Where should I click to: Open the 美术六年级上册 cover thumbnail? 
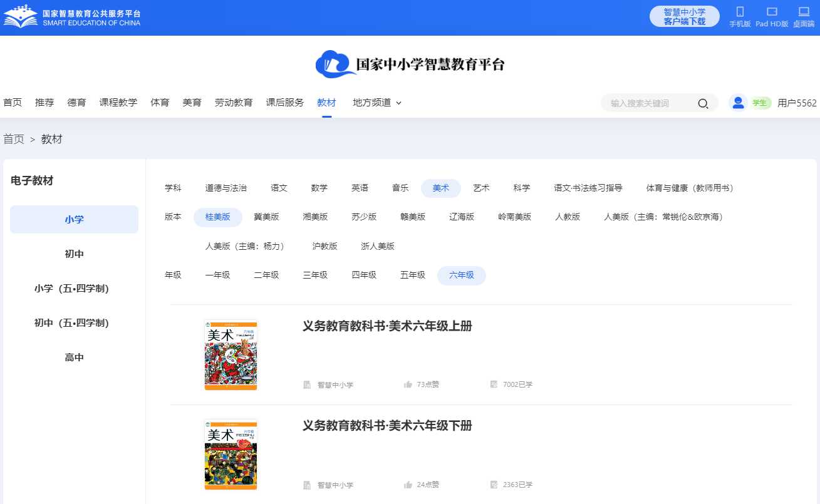click(231, 355)
